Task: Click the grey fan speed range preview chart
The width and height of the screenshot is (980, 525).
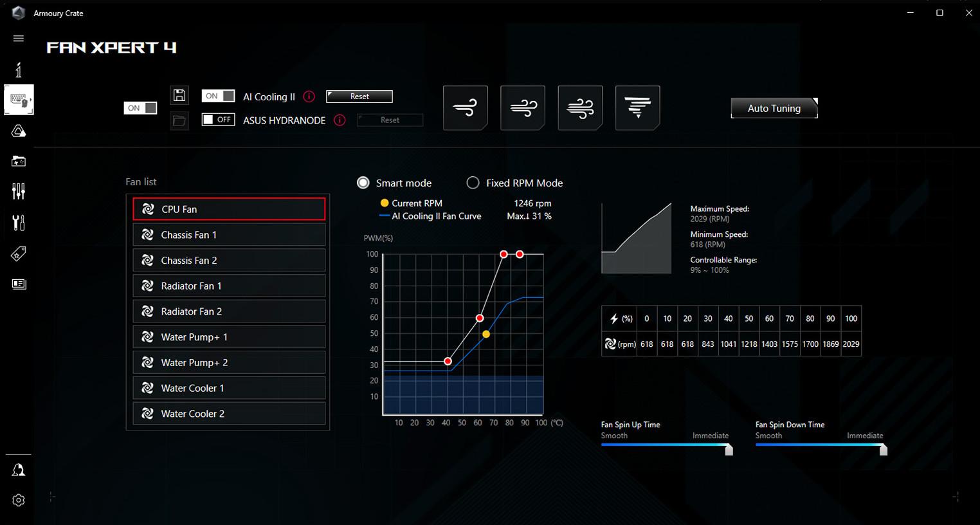Action: point(637,238)
